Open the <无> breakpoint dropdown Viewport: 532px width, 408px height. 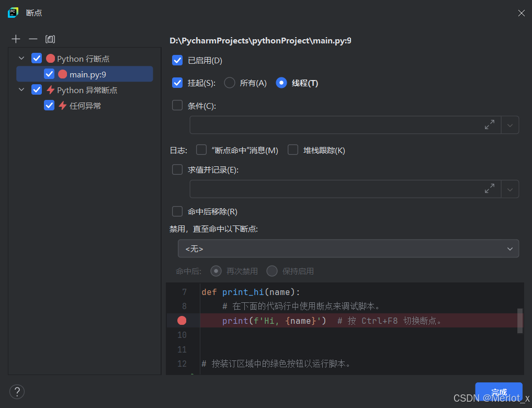click(x=348, y=249)
